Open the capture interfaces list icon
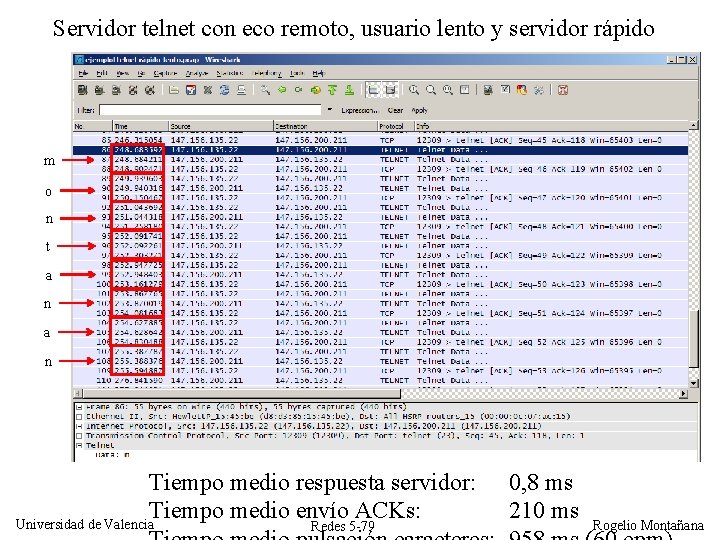The image size is (720, 540). (x=83, y=90)
